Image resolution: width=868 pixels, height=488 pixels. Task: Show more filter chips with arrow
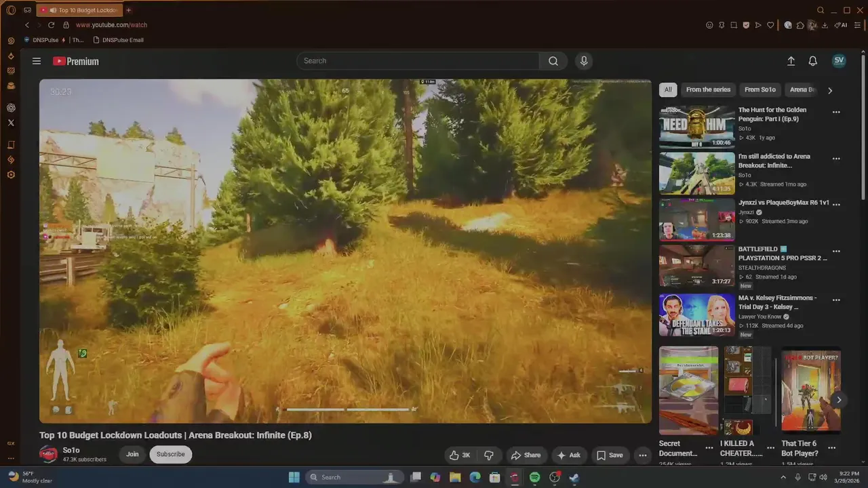coord(830,90)
